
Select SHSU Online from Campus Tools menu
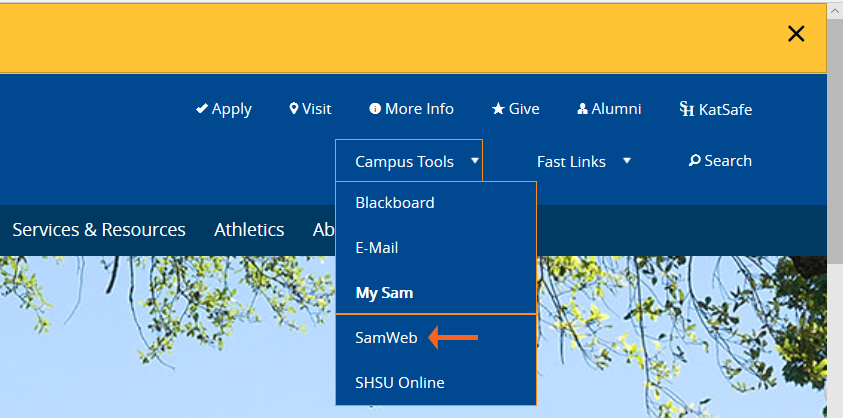pos(436,382)
